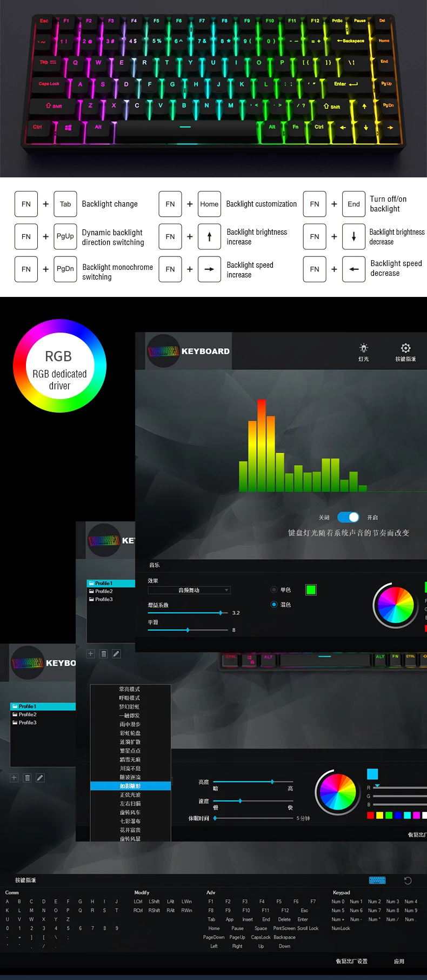The image size is (427, 980).
Task: Click the keyboard logo beside KEYBOARD title
Action: pyautogui.click(x=163, y=351)
